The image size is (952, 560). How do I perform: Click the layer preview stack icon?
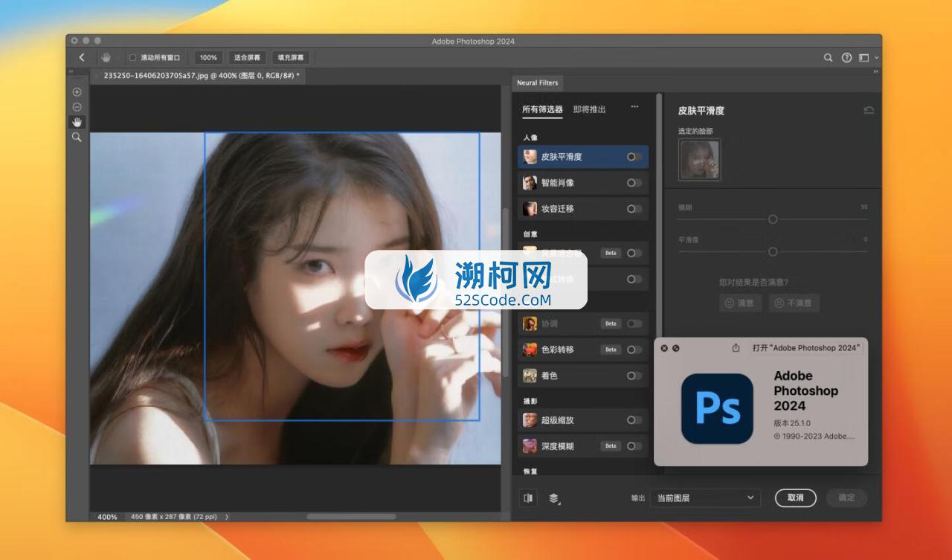[554, 498]
